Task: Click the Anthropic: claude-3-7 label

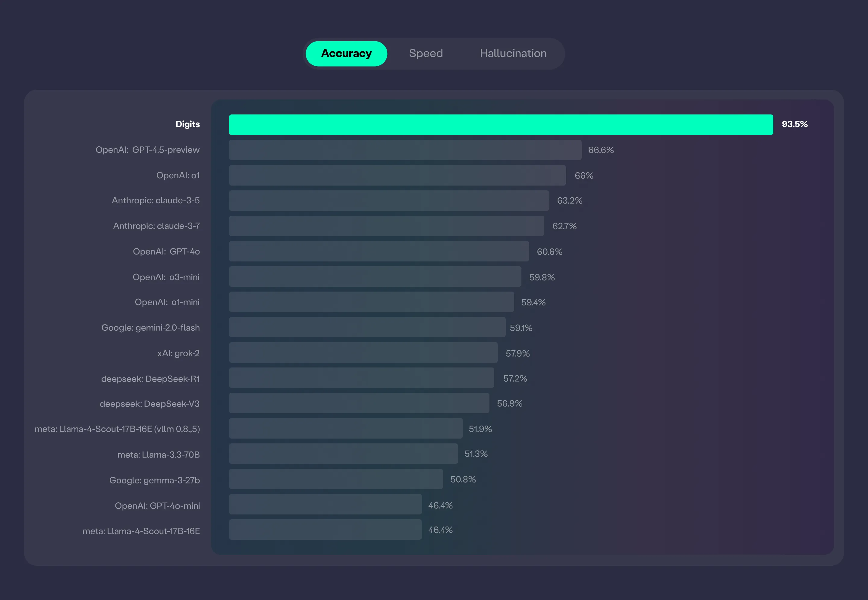Action: [156, 226]
